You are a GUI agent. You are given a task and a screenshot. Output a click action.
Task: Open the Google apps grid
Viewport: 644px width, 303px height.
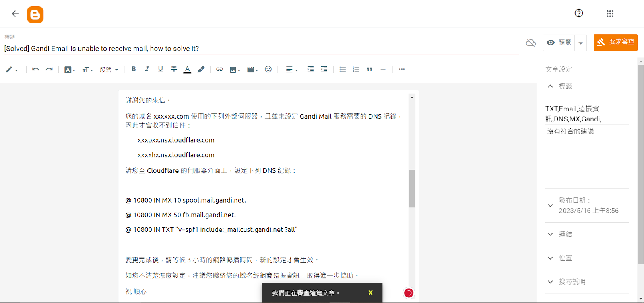click(610, 14)
